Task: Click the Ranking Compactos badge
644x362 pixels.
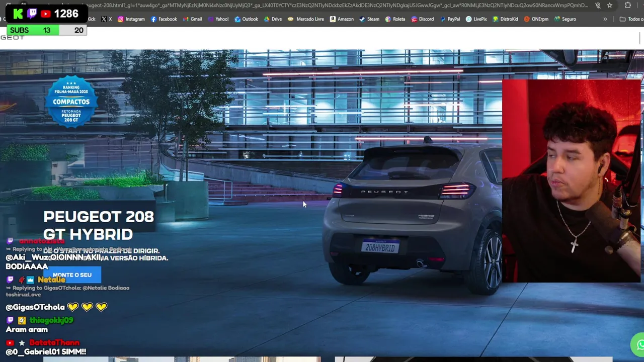Action: tap(71, 101)
